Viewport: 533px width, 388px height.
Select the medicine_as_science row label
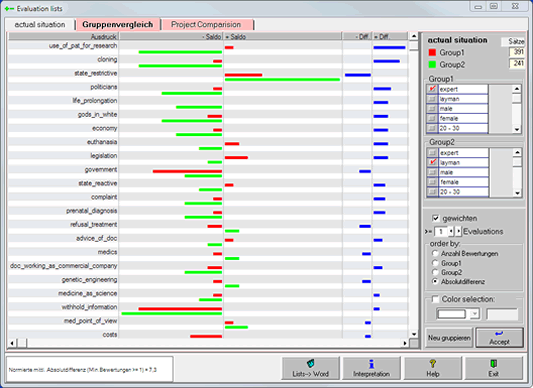(87, 293)
